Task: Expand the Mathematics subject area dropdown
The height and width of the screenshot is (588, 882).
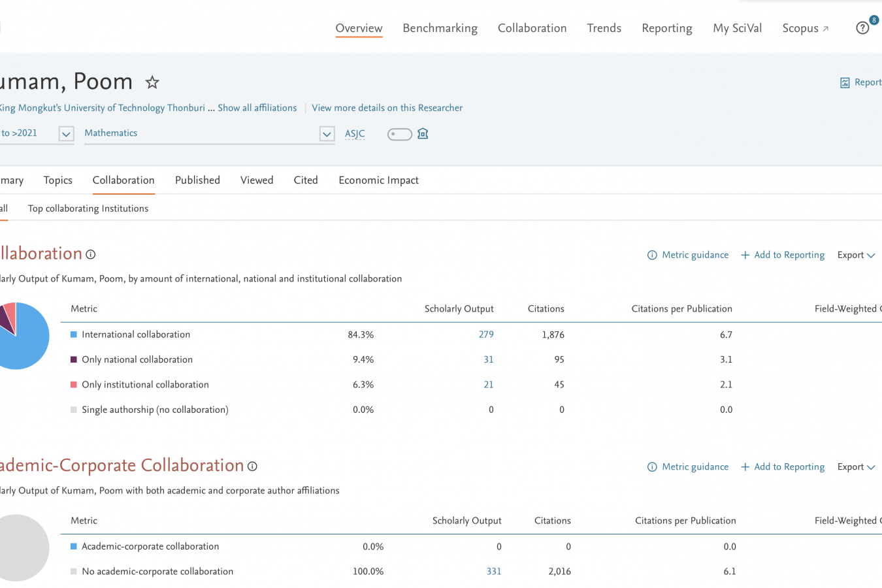Action: click(x=327, y=134)
